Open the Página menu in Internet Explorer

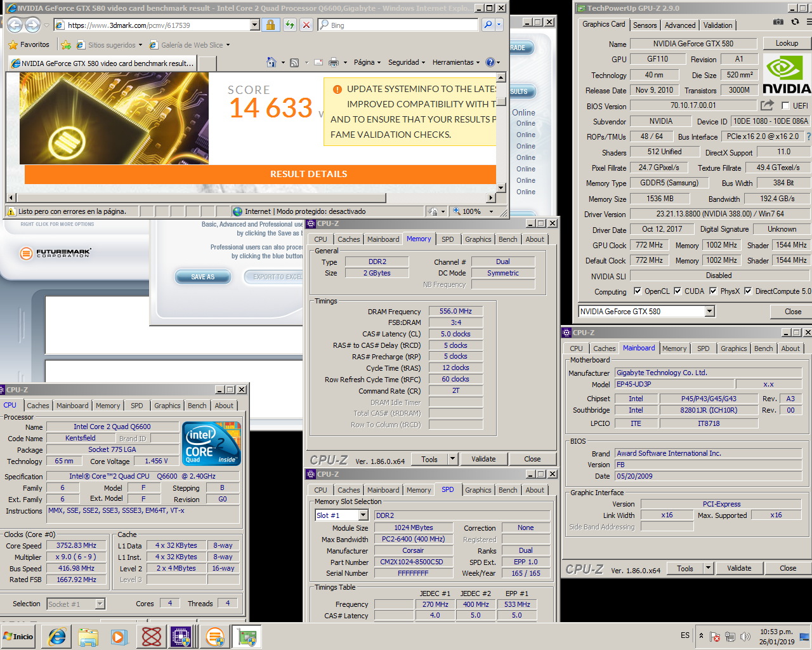point(367,62)
